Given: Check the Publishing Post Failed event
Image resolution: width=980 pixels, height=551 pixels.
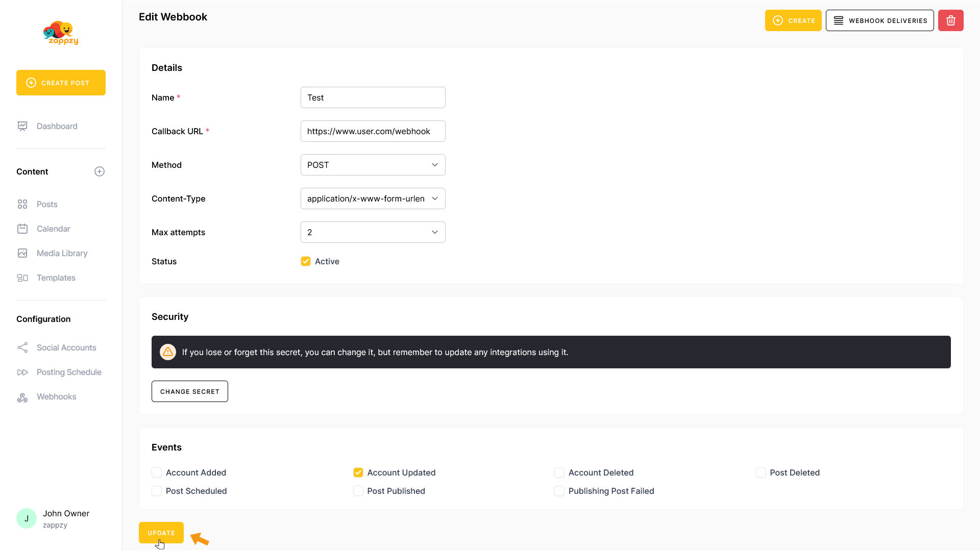Looking at the screenshot, I should [559, 491].
